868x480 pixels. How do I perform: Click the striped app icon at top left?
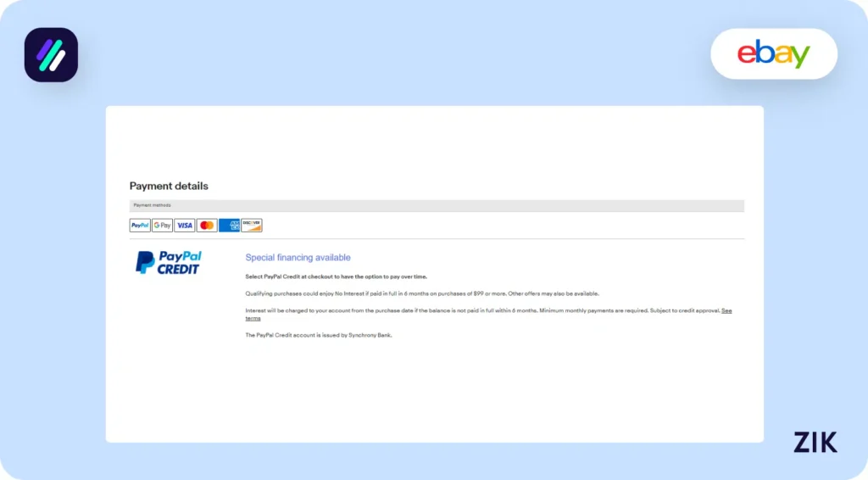tap(51, 55)
